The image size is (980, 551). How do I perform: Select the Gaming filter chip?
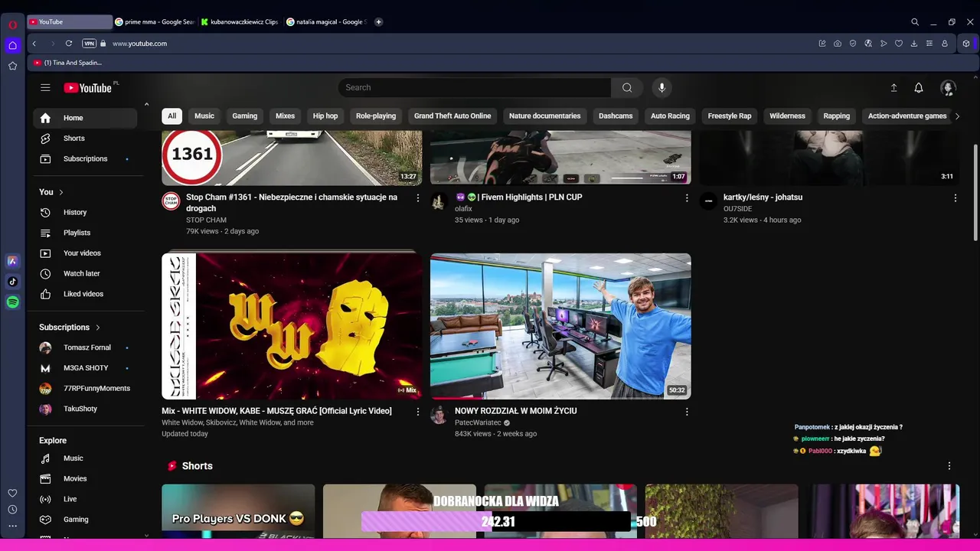245,116
